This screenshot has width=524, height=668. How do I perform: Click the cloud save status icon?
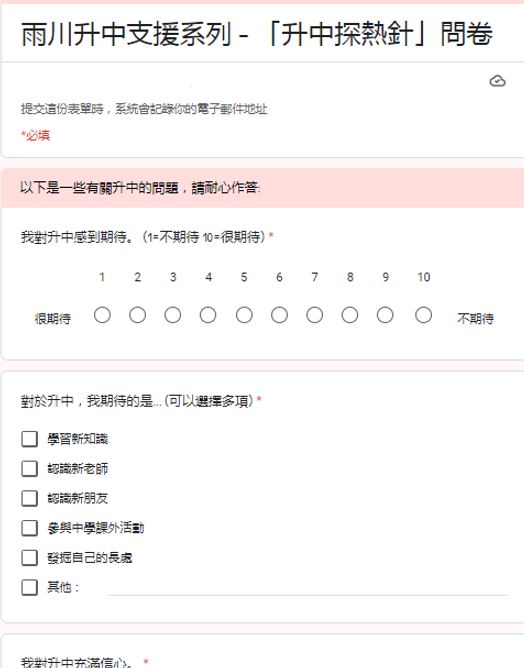tap(497, 81)
